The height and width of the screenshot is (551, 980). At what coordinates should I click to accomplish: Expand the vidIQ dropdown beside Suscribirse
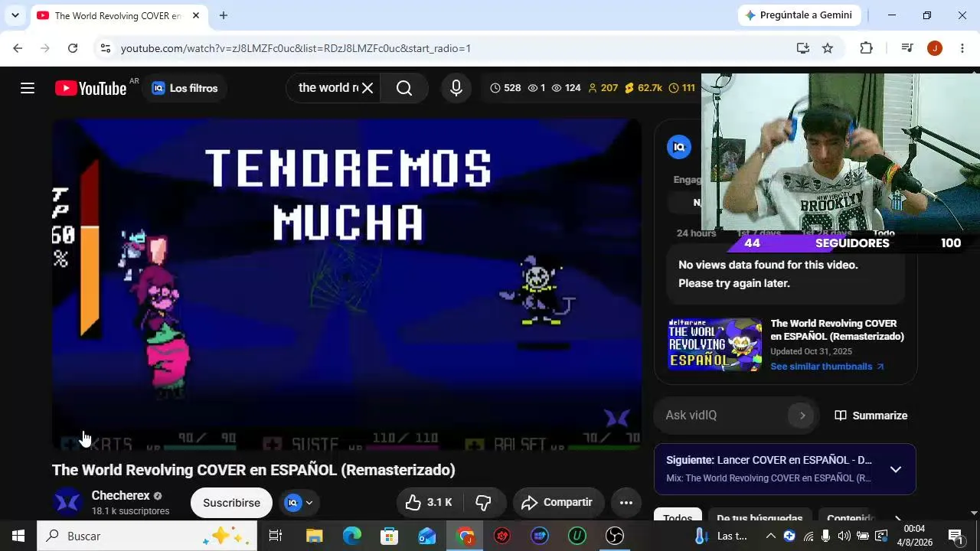click(299, 503)
